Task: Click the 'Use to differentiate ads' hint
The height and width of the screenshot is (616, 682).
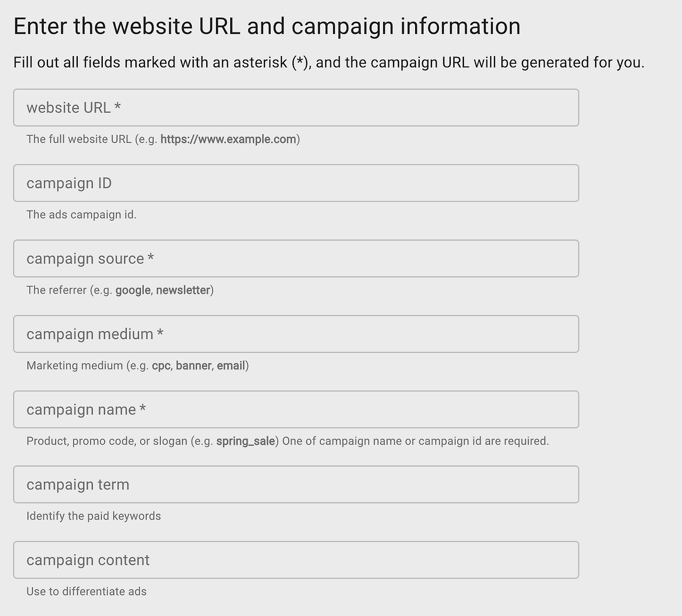Action: [86, 591]
